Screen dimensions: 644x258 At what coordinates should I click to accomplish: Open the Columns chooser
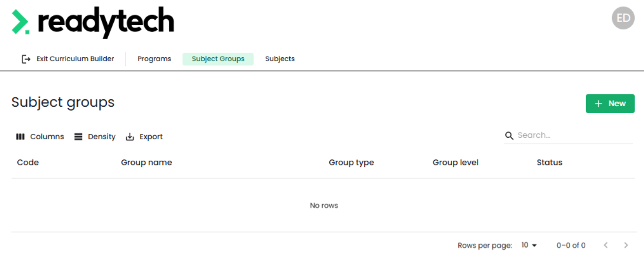click(x=40, y=137)
